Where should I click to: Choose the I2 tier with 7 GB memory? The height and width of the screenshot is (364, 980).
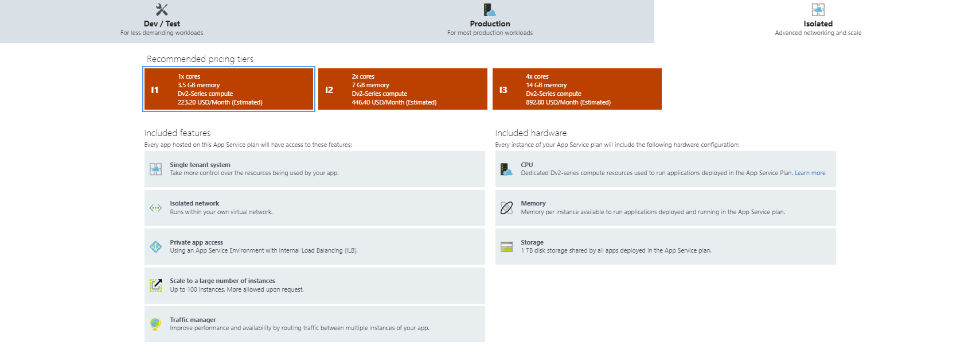pos(403,89)
